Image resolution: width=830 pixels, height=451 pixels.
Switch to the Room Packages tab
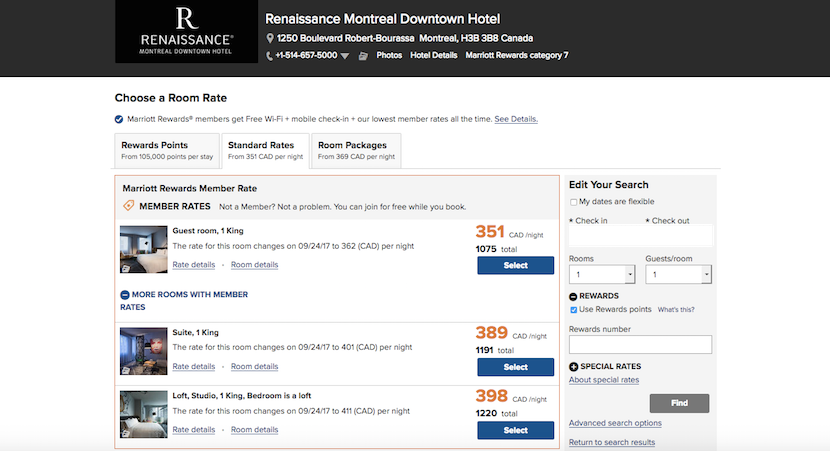pyautogui.click(x=356, y=150)
